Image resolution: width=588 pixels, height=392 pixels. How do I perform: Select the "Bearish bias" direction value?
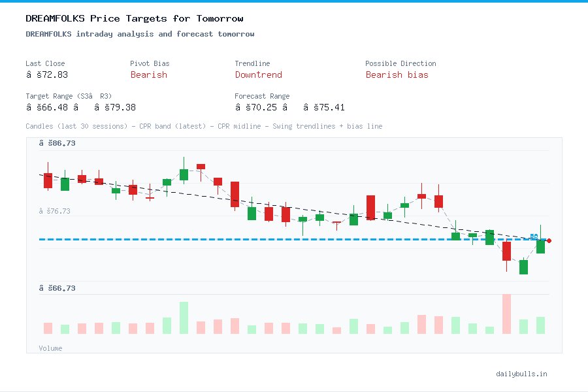click(x=397, y=74)
